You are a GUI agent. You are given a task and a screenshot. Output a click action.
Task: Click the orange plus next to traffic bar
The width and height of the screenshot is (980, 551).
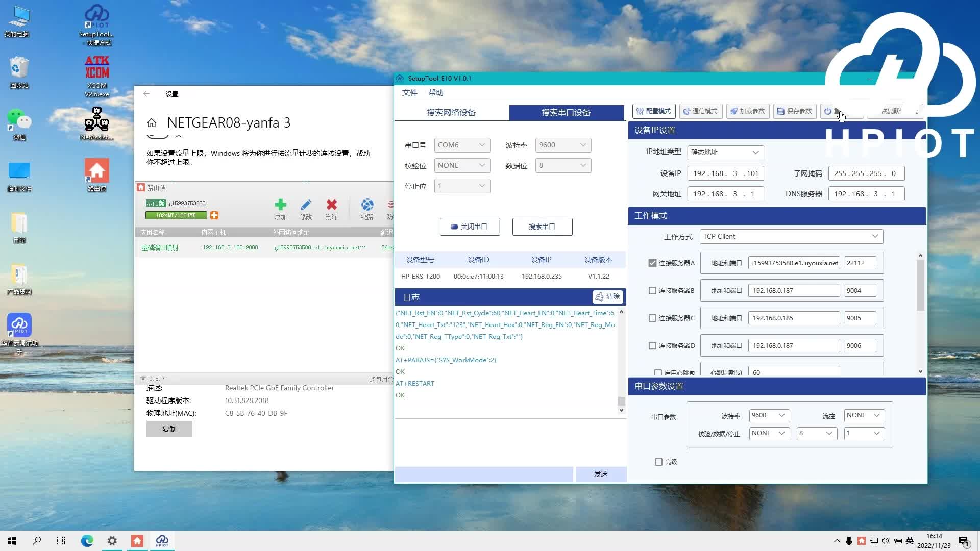tap(214, 215)
